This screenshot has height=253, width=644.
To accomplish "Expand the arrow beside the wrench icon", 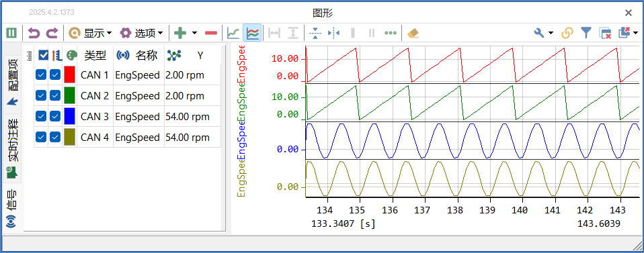I will (x=551, y=33).
